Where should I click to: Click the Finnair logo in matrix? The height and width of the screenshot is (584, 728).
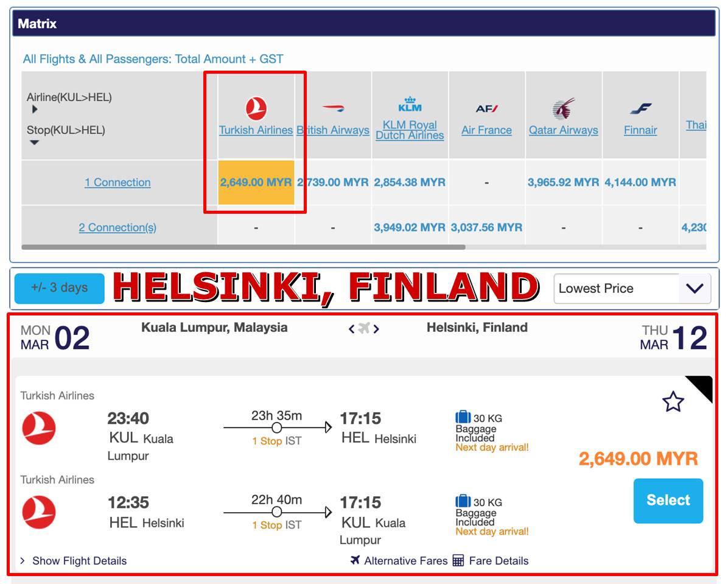click(641, 109)
